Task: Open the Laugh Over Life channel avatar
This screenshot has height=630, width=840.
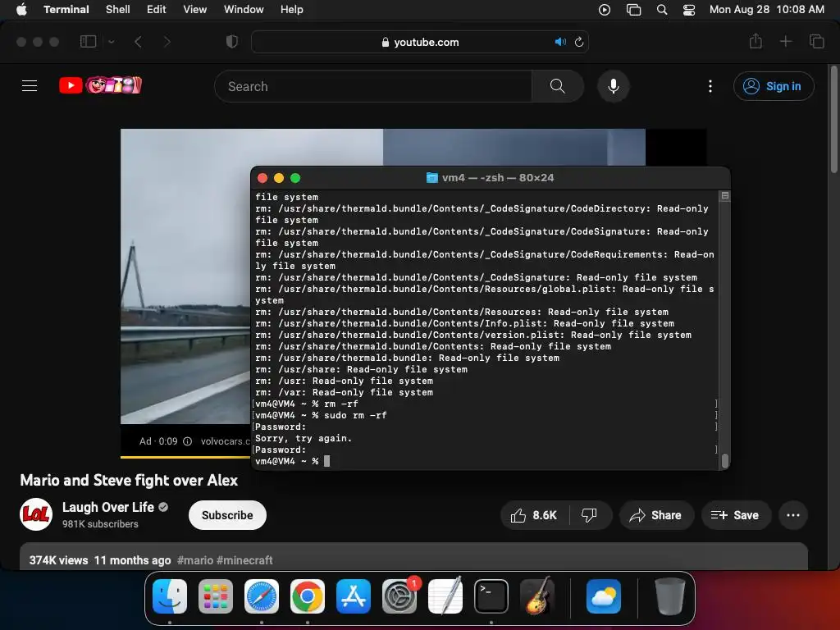Action: (x=36, y=514)
